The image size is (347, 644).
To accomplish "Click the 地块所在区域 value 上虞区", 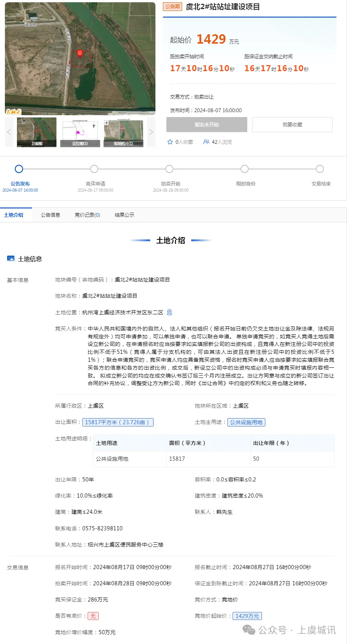I will click(x=241, y=406).
